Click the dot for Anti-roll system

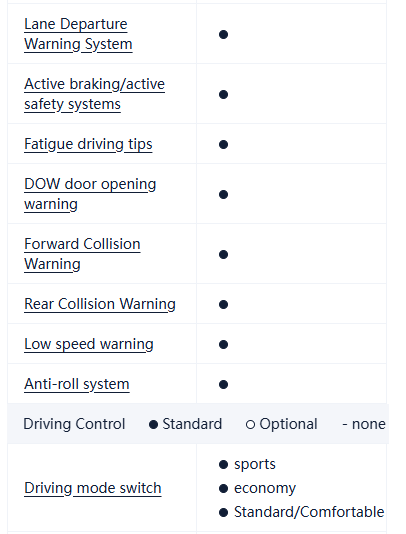223,384
